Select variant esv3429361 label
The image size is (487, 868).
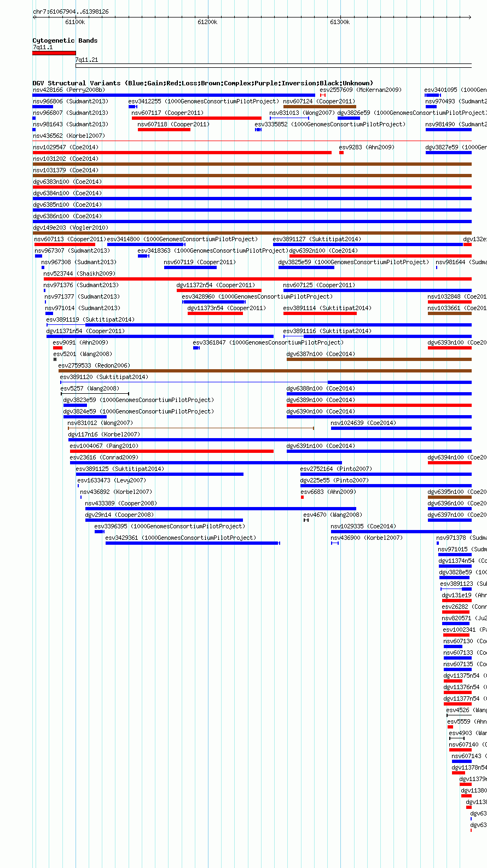[181, 538]
